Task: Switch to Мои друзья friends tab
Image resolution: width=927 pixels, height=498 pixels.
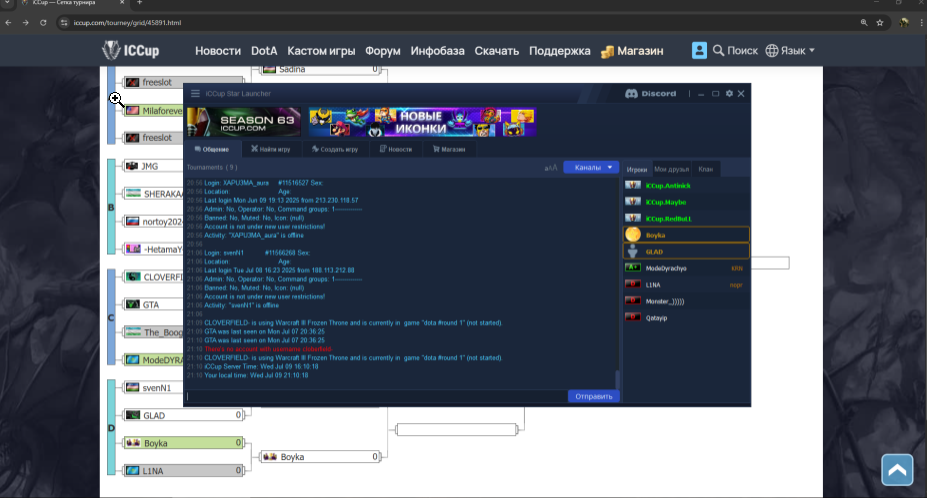Action: [671, 169]
